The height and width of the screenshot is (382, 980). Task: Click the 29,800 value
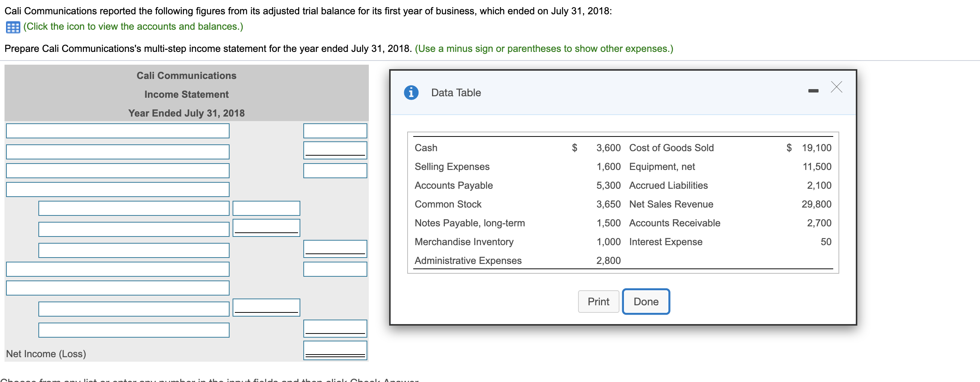point(816,204)
